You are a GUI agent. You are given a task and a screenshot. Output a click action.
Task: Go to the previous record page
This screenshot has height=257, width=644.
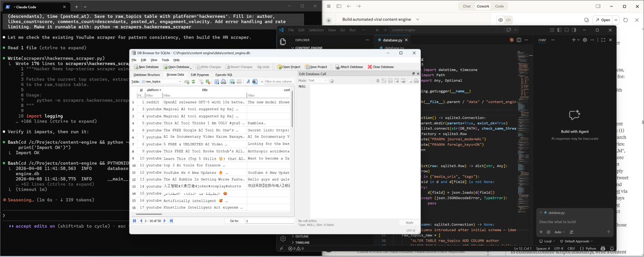(x=140, y=221)
